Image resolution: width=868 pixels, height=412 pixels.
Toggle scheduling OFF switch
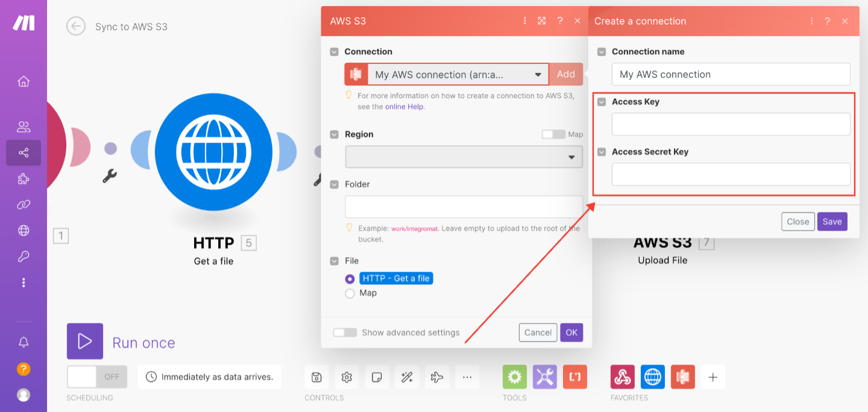pos(97,377)
